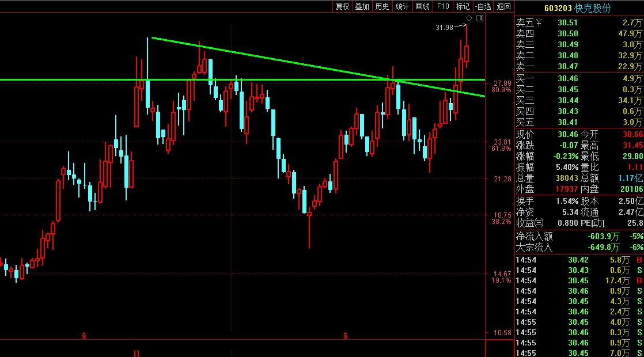Click the 涨跌 value -0.07
The width and height of the screenshot is (644, 357).
click(x=569, y=145)
